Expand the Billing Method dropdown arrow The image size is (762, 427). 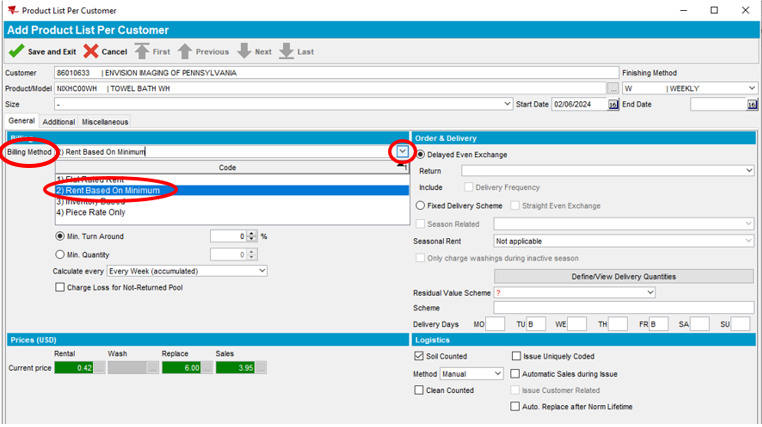click(x=402, y=152)
